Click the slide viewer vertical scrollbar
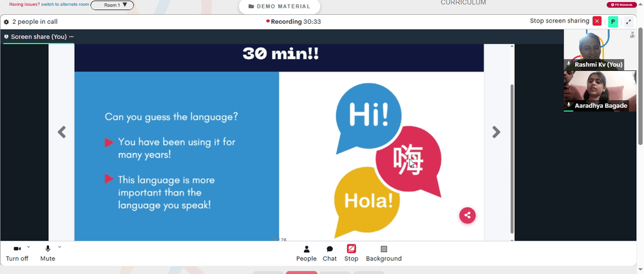 pos(512,159)
